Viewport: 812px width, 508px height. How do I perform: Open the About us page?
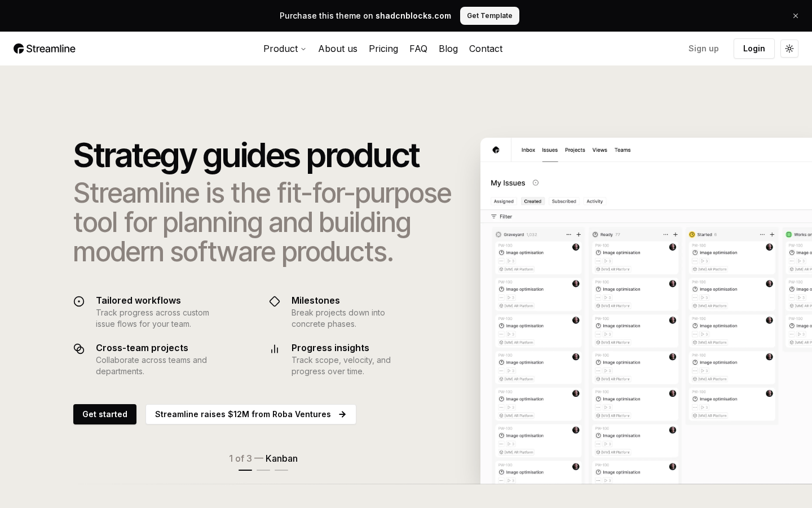(x=338, y=49)
